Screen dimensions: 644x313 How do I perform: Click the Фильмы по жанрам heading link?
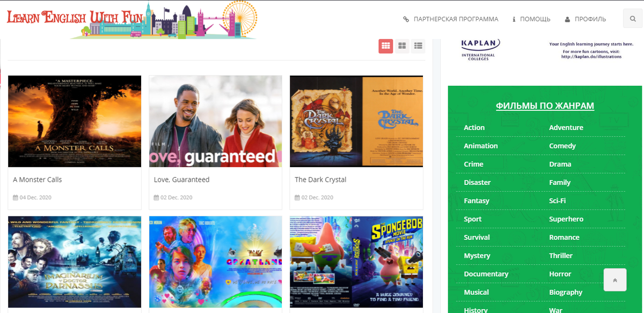pos(545,106)
